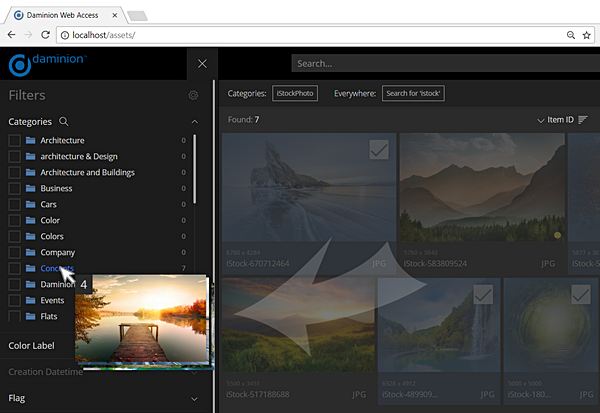
Task: Check Architecture and Buildings checkbox
Action: (15, 173)
